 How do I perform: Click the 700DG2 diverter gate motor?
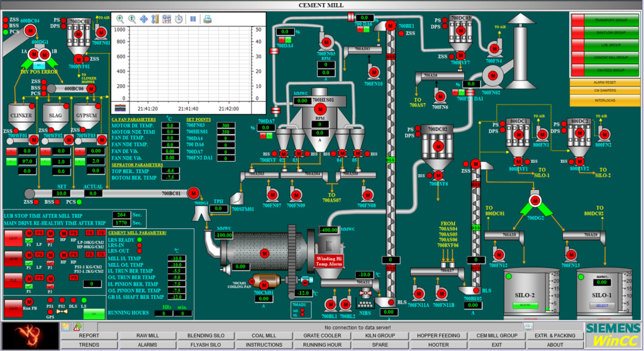(535, 201)
